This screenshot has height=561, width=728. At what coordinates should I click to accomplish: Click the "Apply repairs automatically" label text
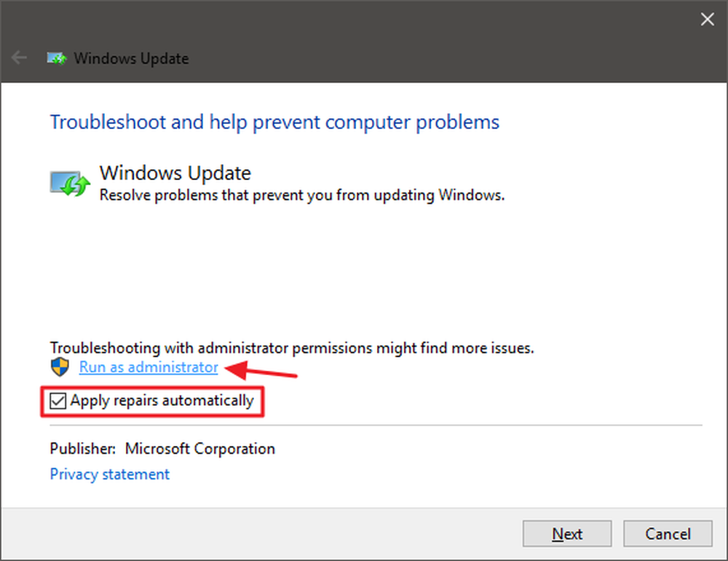(162, 401)
